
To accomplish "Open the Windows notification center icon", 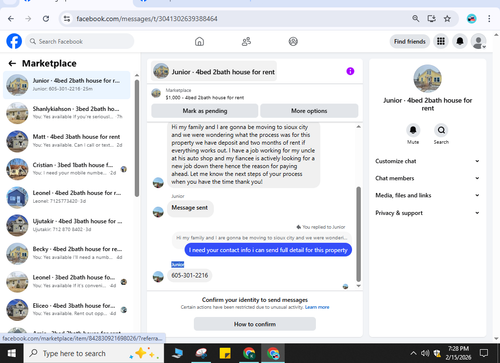I will pyautogui.click(x=484, y=353).
